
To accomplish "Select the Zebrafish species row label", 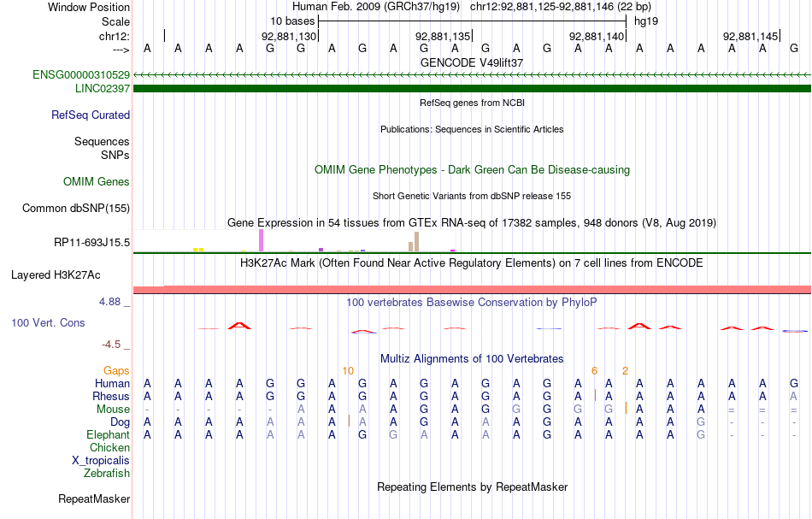I will point(107,474).
